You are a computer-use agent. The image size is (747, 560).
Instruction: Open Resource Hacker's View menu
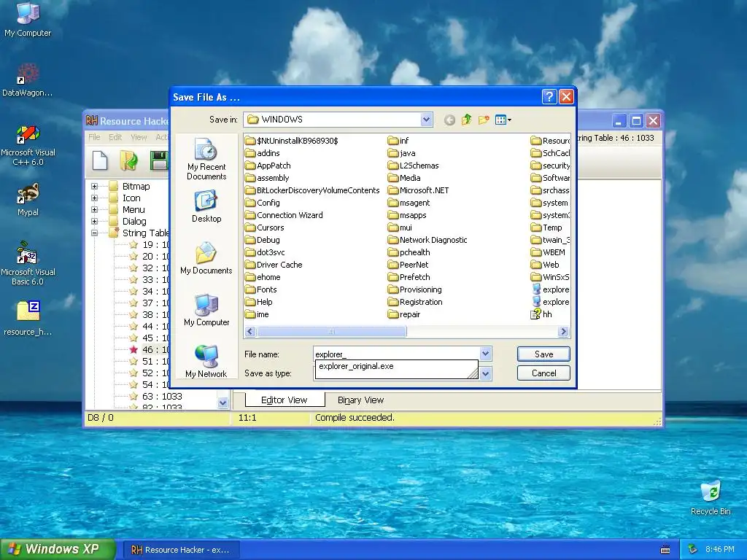[139, 137]
